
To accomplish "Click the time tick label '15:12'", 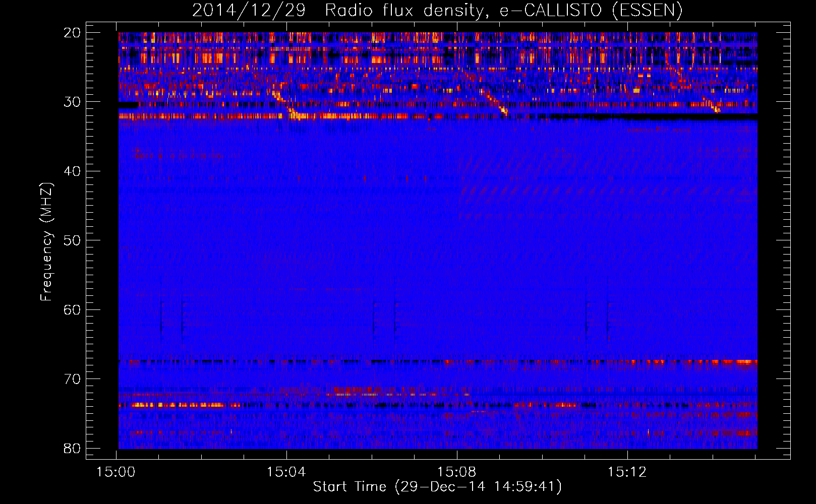I will [627, 472].
